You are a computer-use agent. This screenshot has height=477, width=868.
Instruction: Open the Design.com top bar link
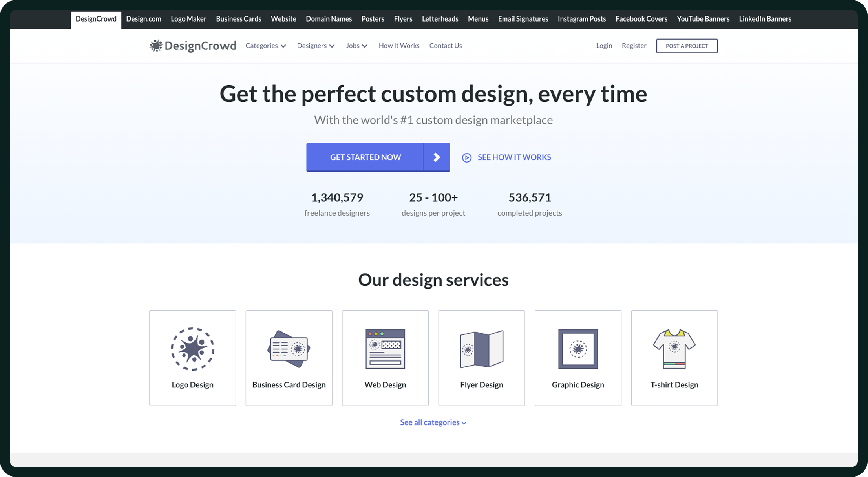click(144, 19)
